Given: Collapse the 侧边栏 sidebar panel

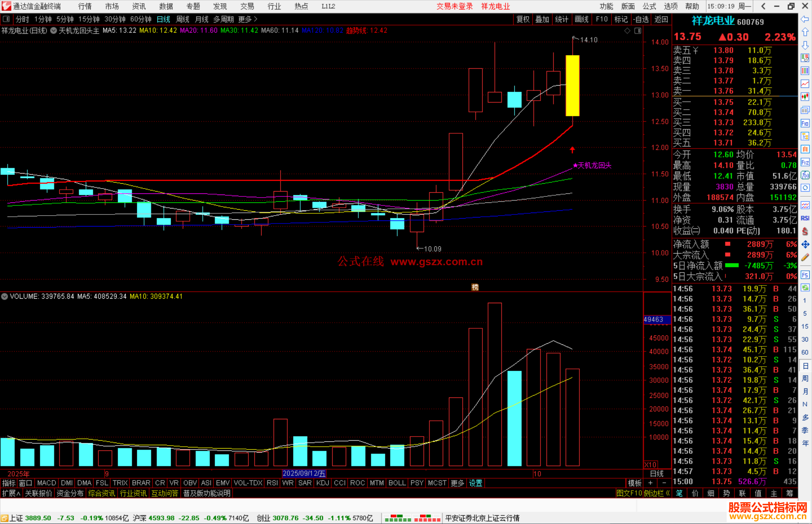Looking at the screenshot, I should pos(656,493).
